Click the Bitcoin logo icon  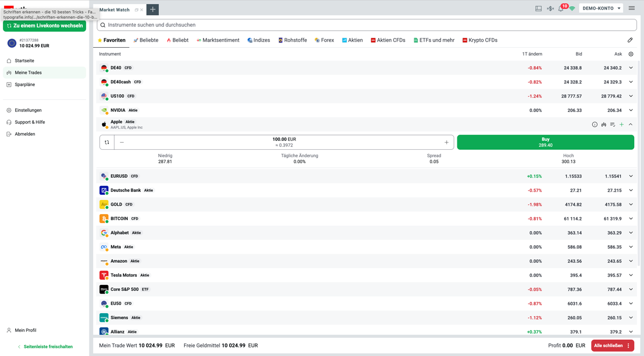[x=104, y=219]
